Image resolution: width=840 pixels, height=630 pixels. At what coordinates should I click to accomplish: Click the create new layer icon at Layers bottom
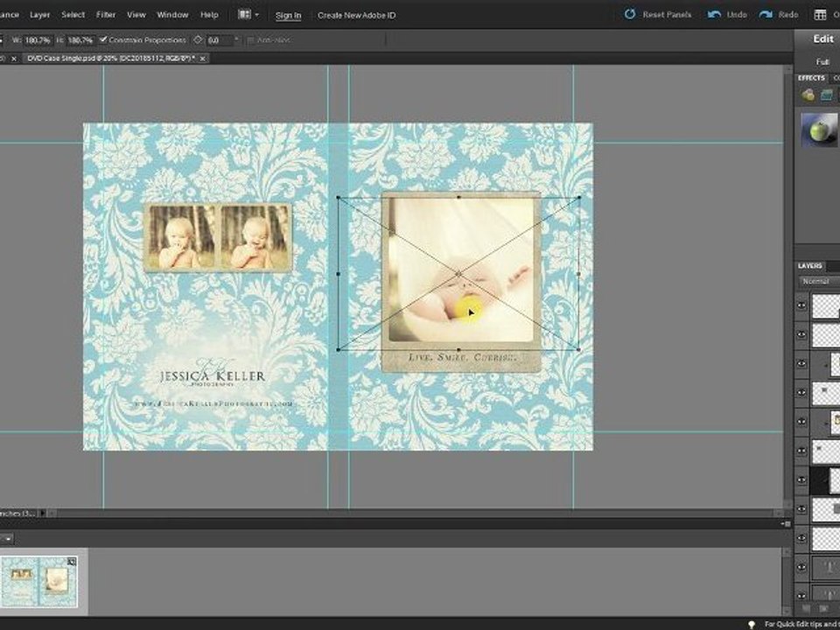pyautogui.click(x=807, y=608)
